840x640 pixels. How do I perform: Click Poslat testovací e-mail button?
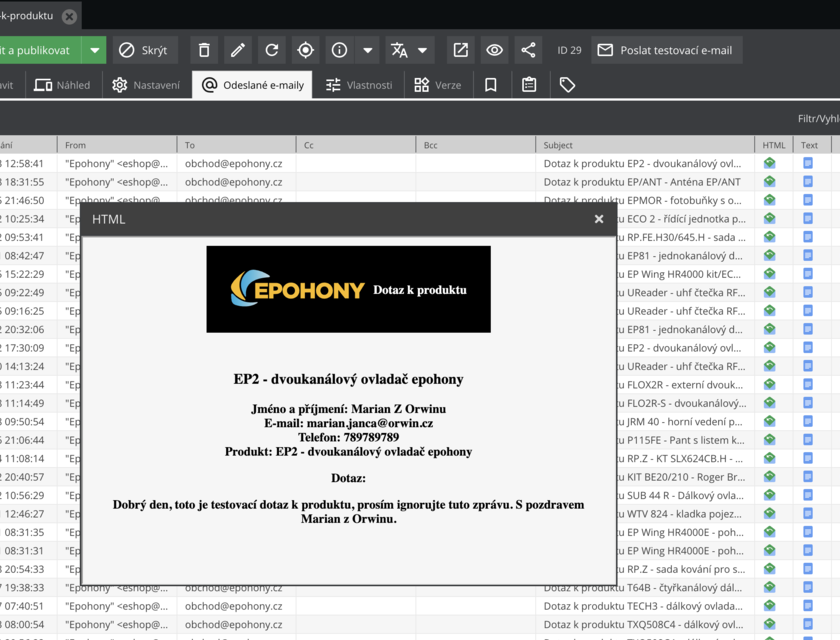[x=666, y=50]
